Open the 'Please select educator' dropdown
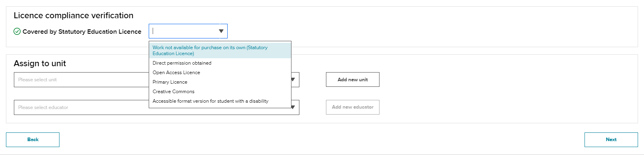This screenshot has height=155, width=644. click(x=81, y=107)
